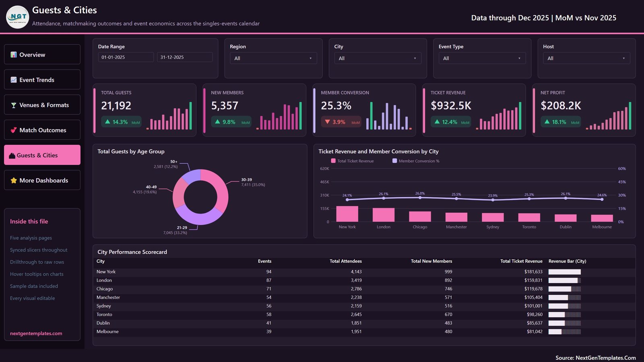Click the Dublin city name cell
Viewport: 644px width, 362px height.
pyautogui.click(x=103, y=323)
